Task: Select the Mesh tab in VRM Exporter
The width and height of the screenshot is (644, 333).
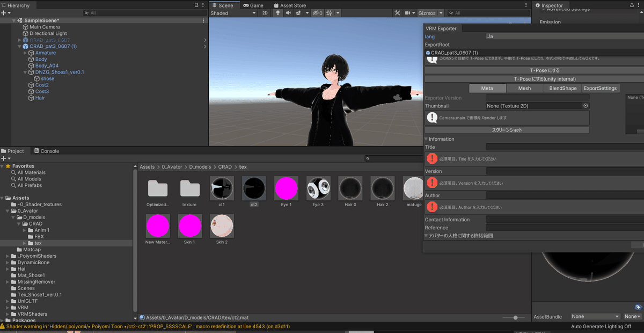Action: coord(524,88)
